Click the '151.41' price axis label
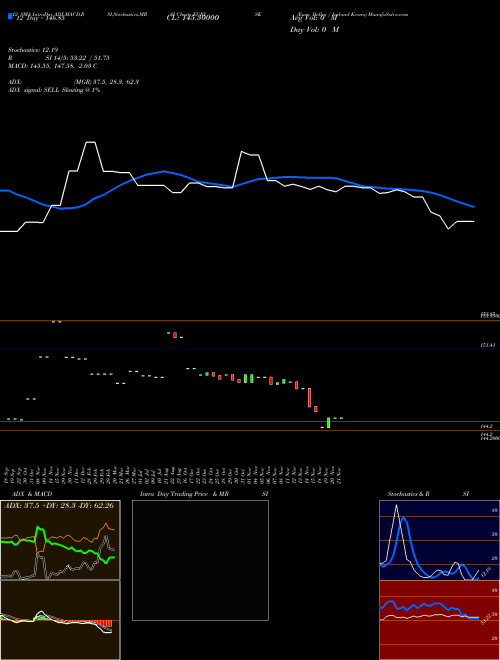The image size is (500, 660). [x=487, y=345]
